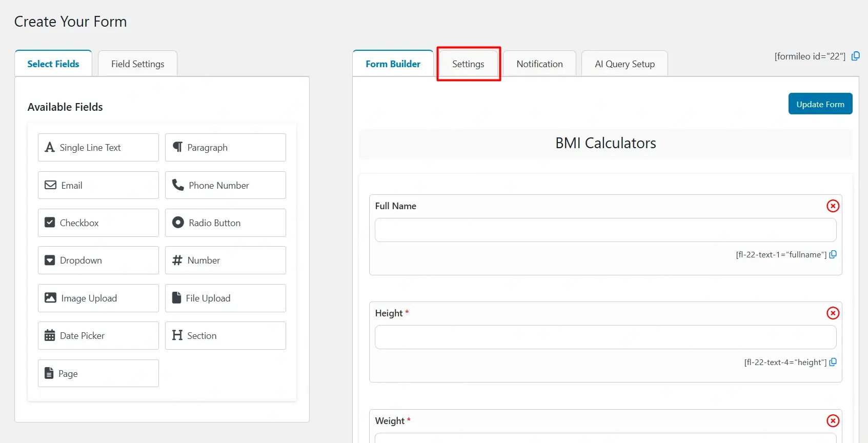Click the Update Form button
Screen dimensions: 868x443
[x=820, y=104]
